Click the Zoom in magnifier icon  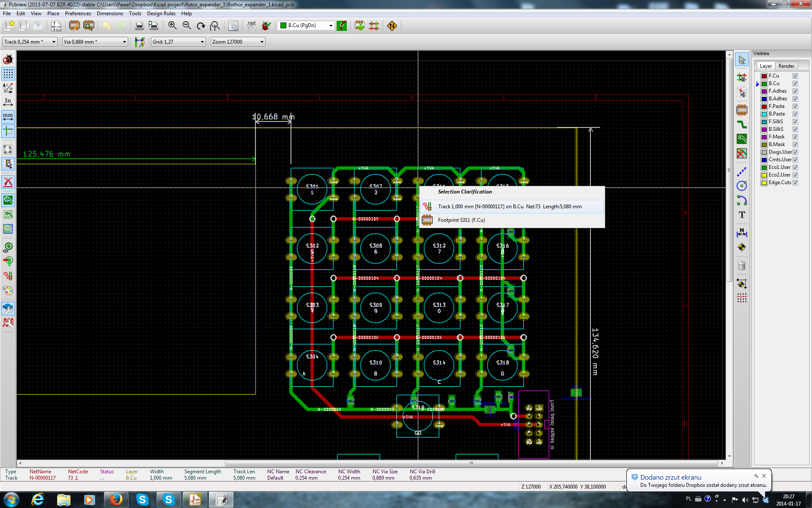click(172, 26)
